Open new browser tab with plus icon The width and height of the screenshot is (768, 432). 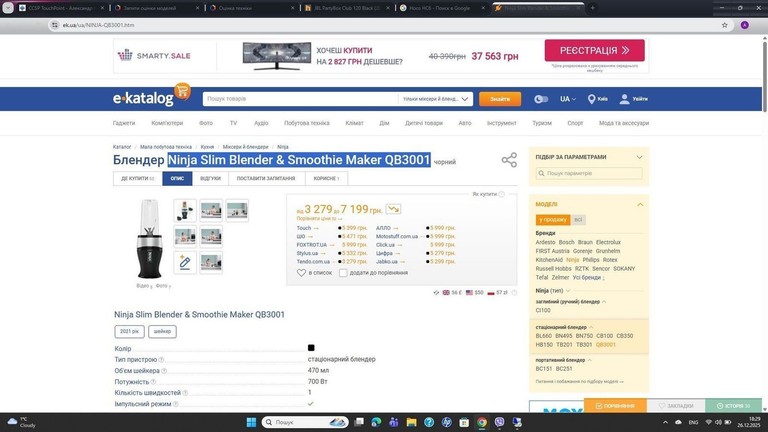[x=592, y=8]
